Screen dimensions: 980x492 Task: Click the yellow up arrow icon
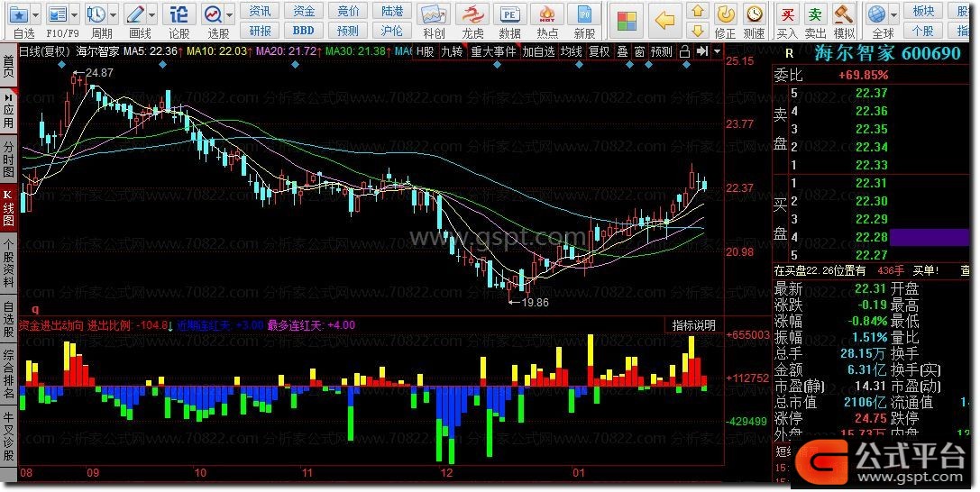[x=698, y=11]
